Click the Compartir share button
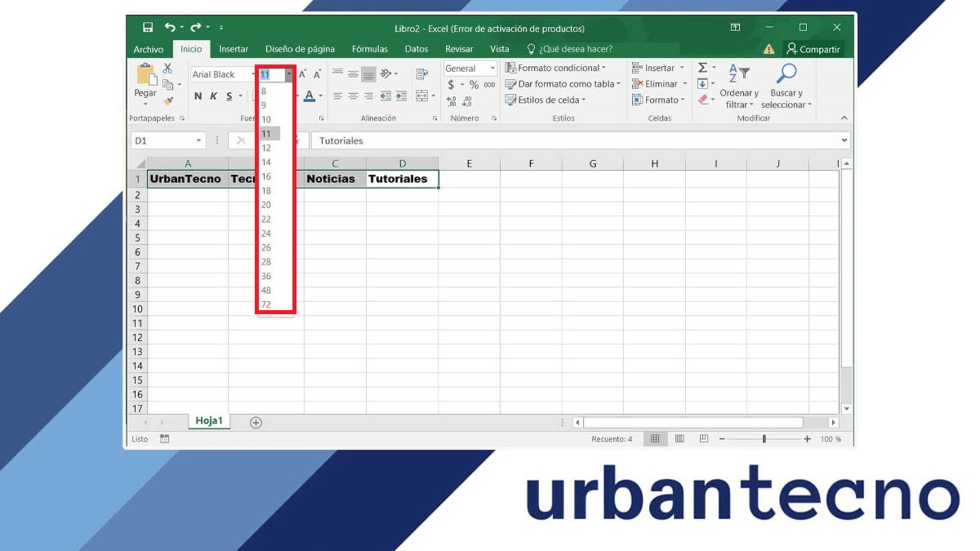980x551 pixels. point(813,49)
